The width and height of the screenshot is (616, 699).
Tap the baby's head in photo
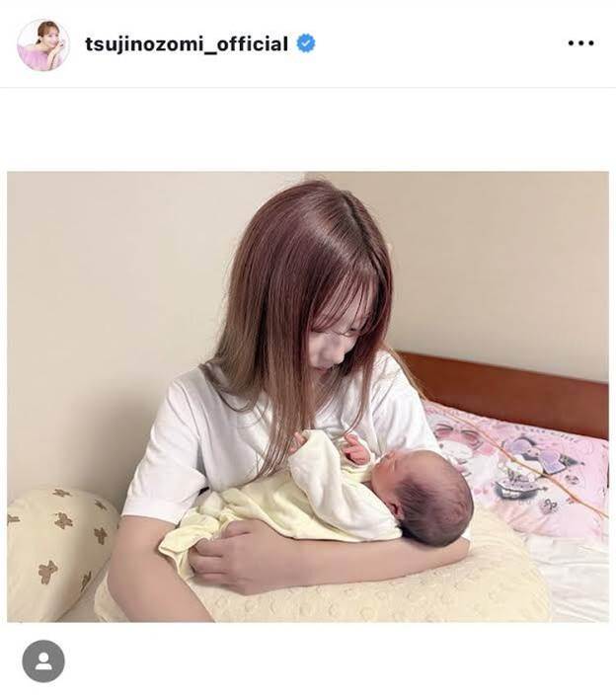click(430, 495)
